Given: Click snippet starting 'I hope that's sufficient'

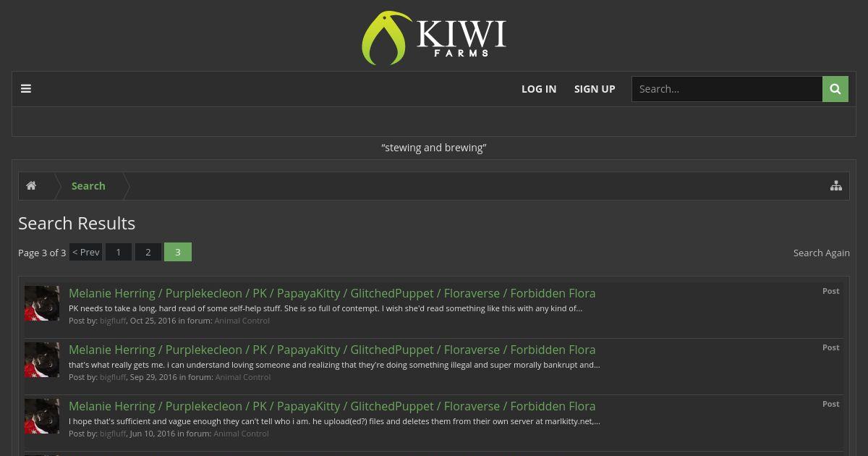Looking at the screenshot, I should [334, 421].
